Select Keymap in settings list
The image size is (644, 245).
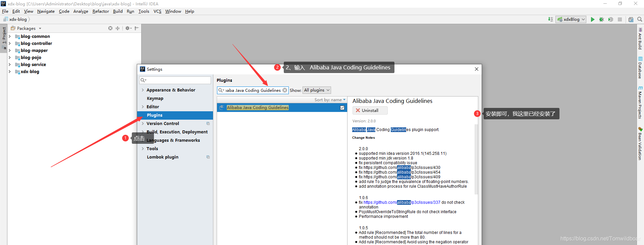pyautogui.click(x=155, y=99)
